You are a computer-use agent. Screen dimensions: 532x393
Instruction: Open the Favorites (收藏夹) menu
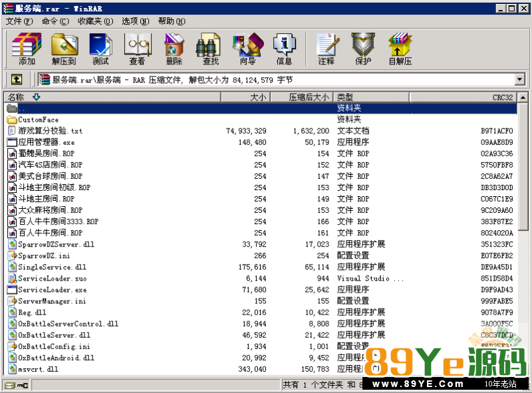(95, 21)
